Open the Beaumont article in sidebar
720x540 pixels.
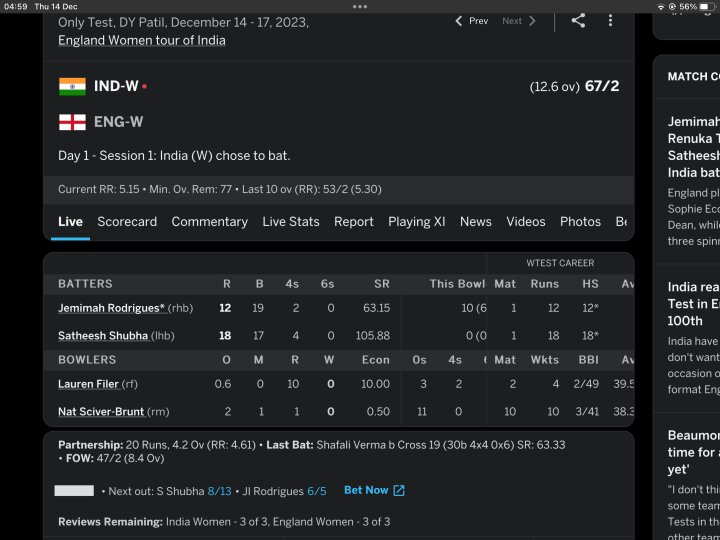pos(693,452)
